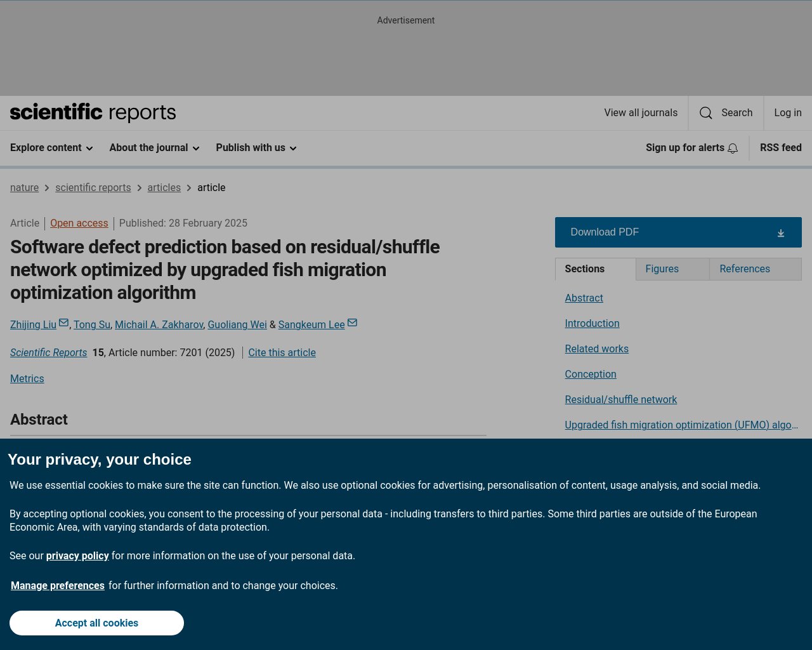Open the Metrics link
Screen dimensions: 812x650
pos(27,379)
